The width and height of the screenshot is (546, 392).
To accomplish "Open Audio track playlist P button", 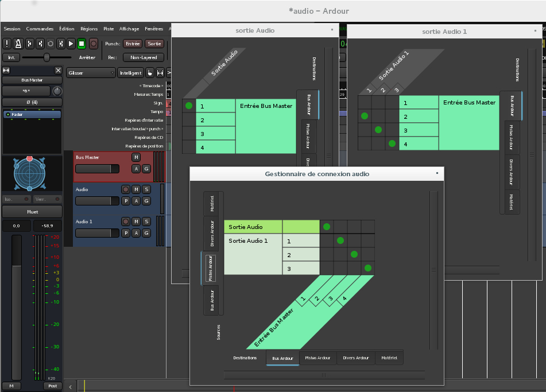I will 126,201.
